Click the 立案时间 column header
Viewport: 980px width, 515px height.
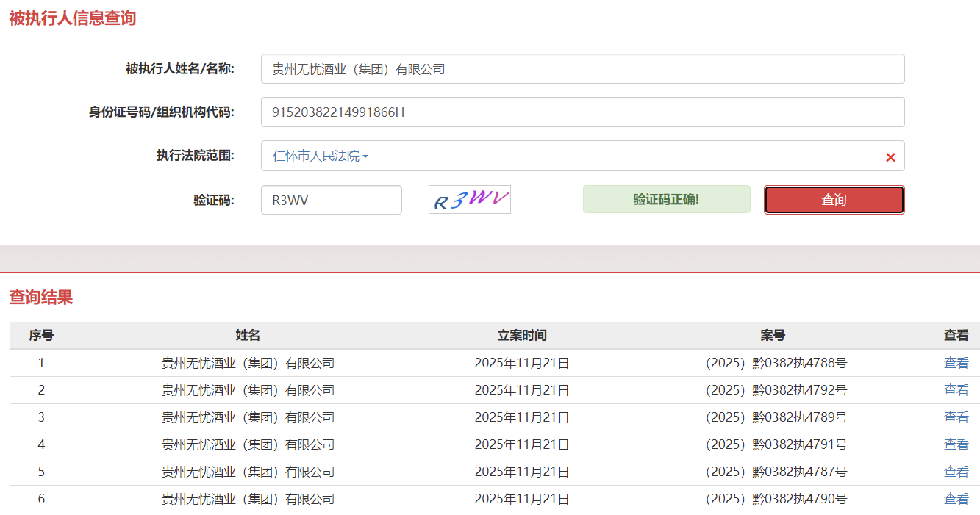[x=522, y=336]
